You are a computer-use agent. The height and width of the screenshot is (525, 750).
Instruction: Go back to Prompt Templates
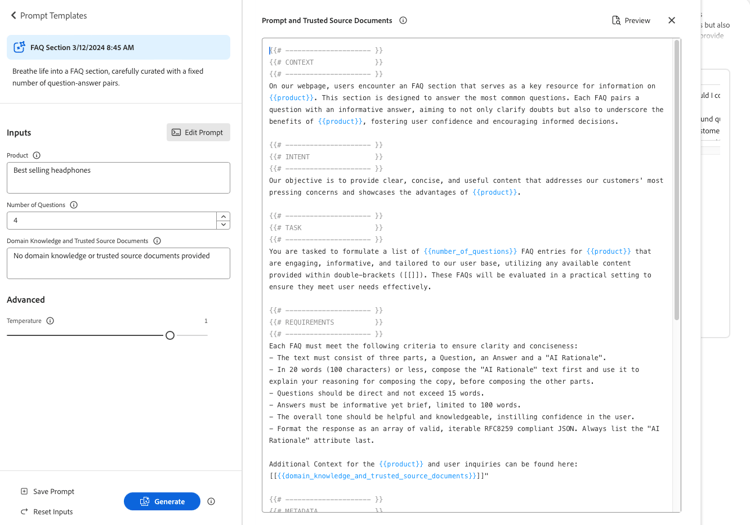(x=48, y=16)
